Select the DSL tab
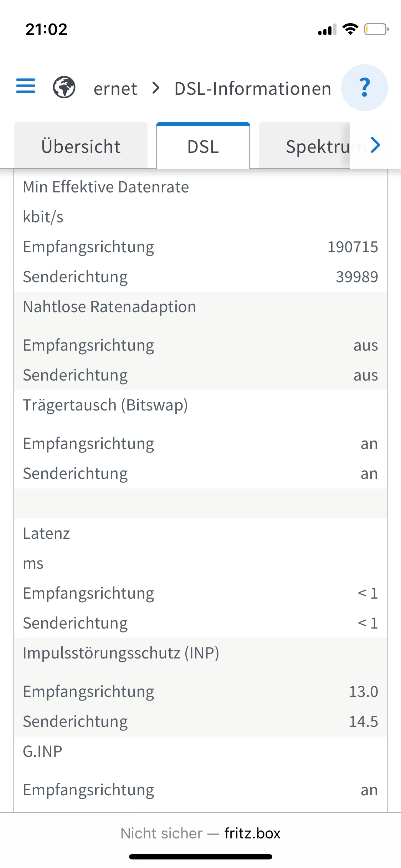401x868 pixels. [x=203, y=146]
